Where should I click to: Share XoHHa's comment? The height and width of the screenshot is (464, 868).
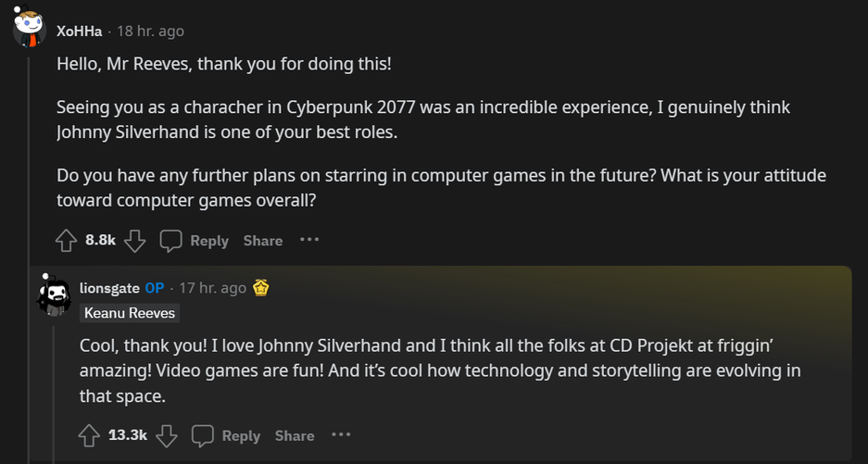263,241
